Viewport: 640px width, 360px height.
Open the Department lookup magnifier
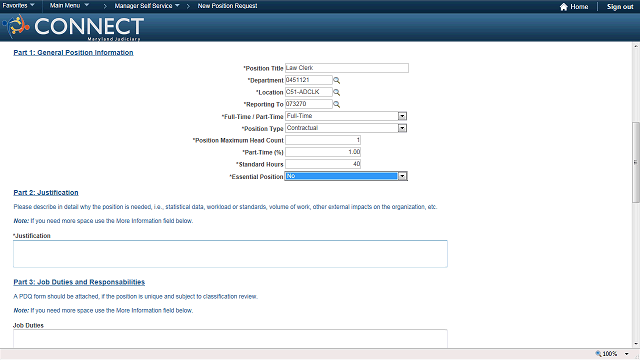click(337, 80)
